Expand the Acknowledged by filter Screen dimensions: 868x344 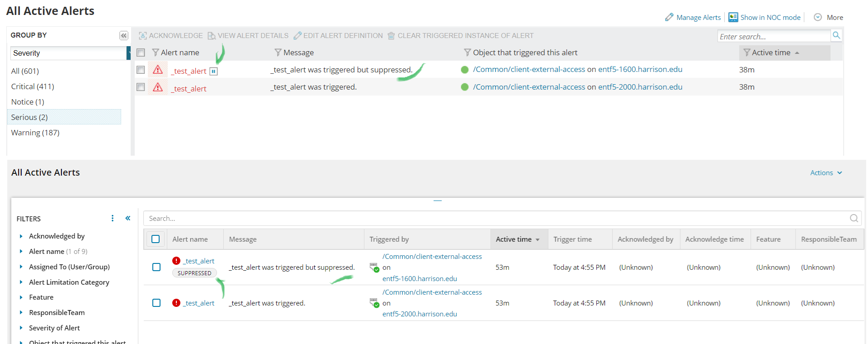tap(21, 236)
